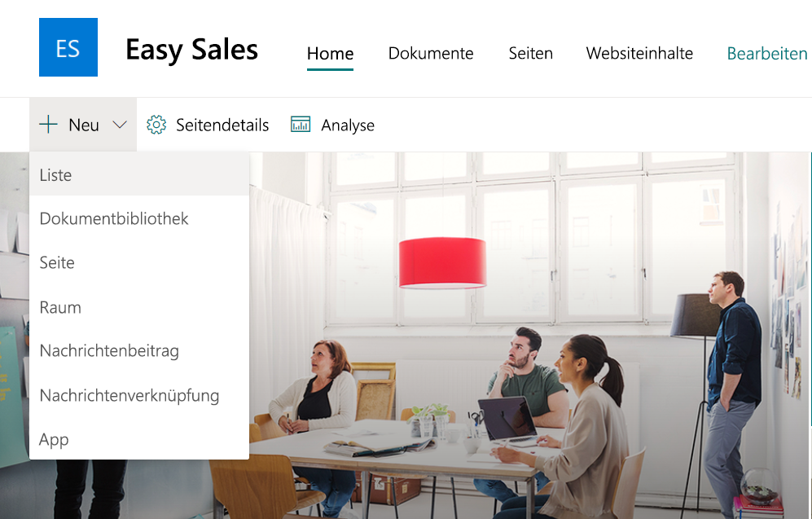This screenshot has height=519, width=812.
Task: Click the Analyse chart icon
Action: click(x=301, y=125)
